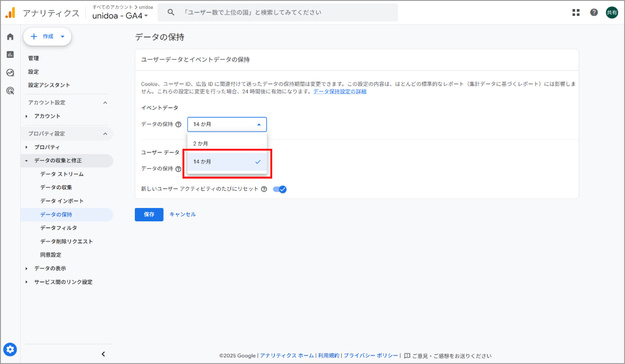Image resolution: width=625 pixels, height=364 pixels.
Task: Toggle reset on new user activity switch
Action: [x=280, y=189]
